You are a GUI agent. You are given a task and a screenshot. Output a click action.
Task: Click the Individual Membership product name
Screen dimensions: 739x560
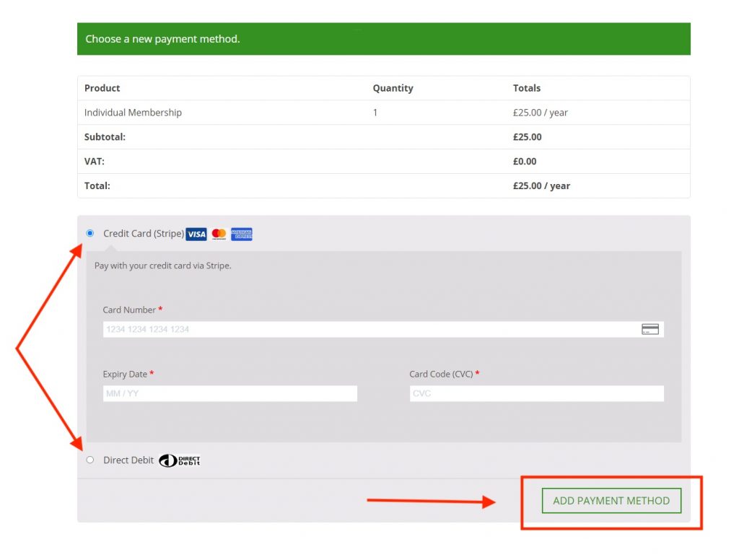coord(133,113)
